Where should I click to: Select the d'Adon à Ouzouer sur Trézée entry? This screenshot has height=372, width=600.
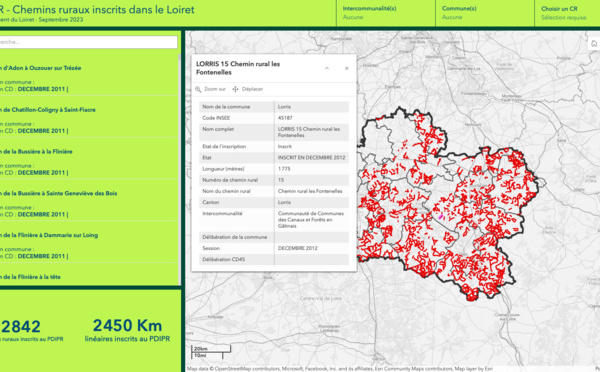(89, 78)
